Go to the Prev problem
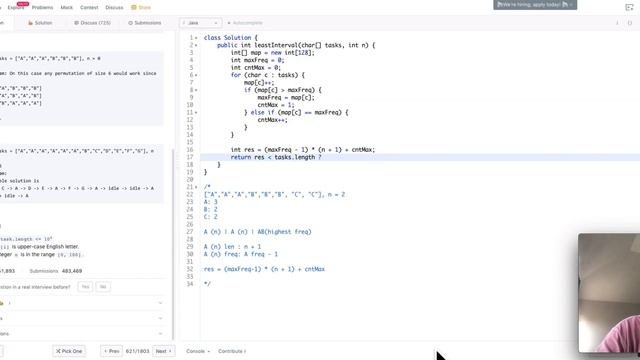This screenshot has height=360, width=640. coord(111,351)
